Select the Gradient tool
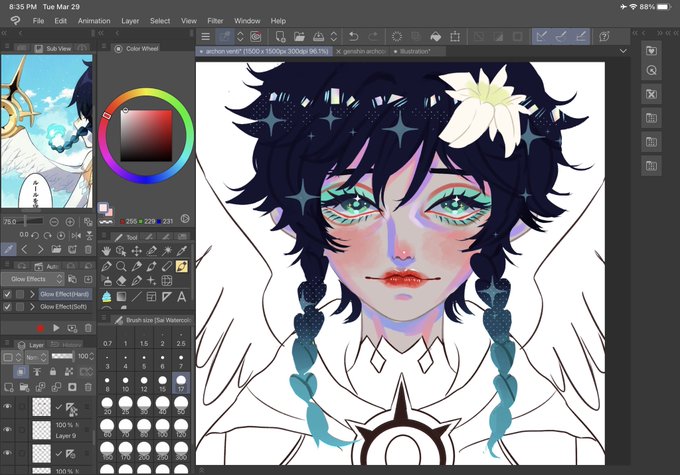Screen dimensions: 680x475 coord(121,297)
